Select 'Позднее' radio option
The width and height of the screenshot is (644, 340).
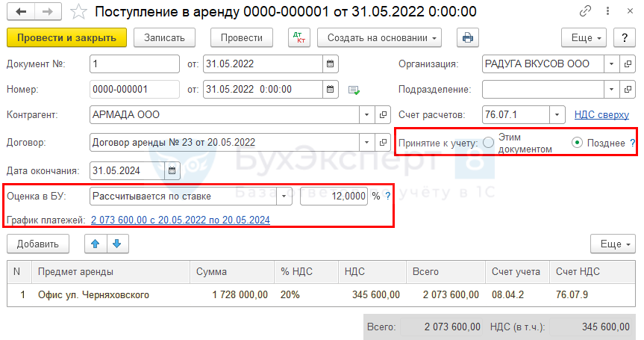click(577, 143)
